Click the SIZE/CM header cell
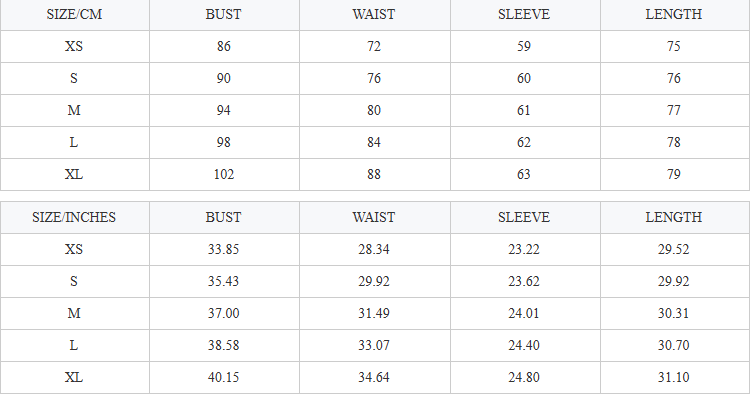750x394 pixels. point(74,14)
